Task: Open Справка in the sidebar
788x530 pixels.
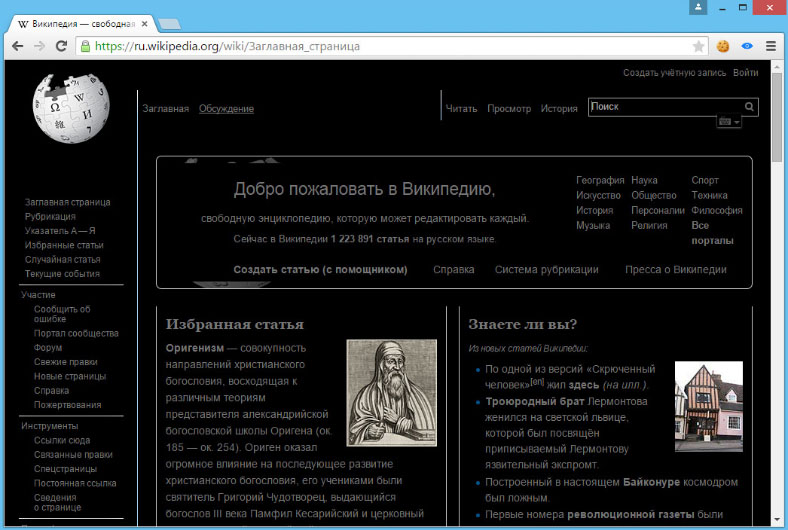Action: coord(51,390)
